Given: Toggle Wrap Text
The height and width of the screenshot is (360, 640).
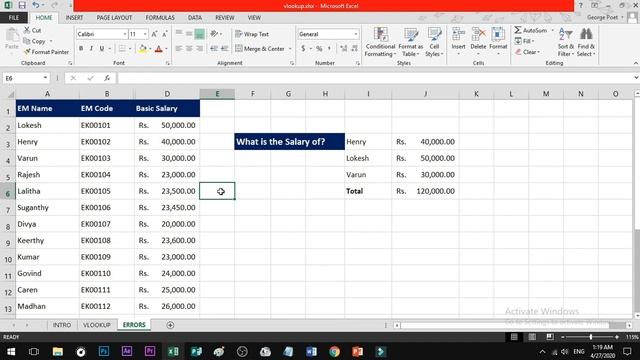Looking at the screenshot, I should [x=252, y=34].
